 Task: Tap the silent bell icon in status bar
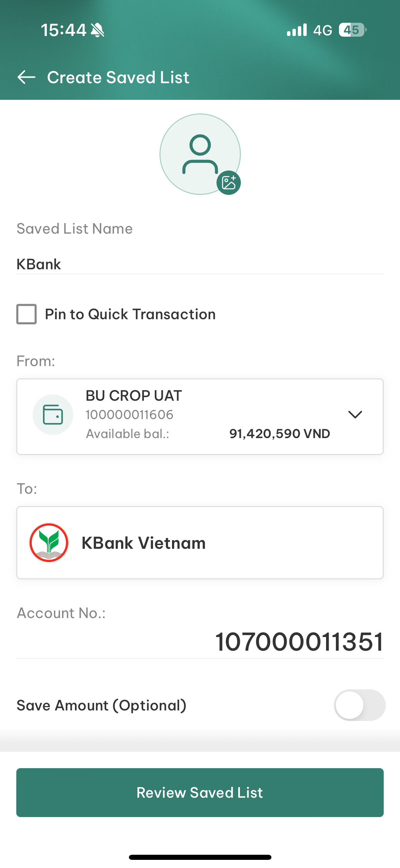(98, 30)
